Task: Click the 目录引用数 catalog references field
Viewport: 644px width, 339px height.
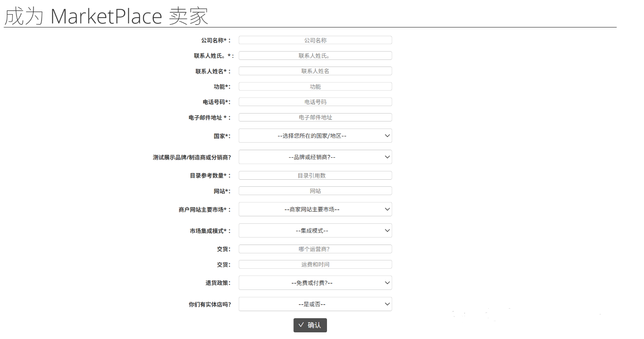Action: click(315, 175)
